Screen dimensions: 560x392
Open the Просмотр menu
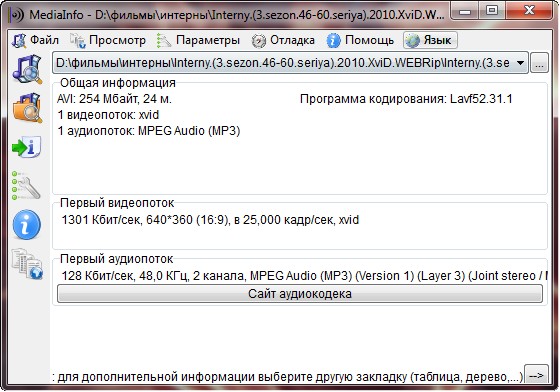click(108, 40)
